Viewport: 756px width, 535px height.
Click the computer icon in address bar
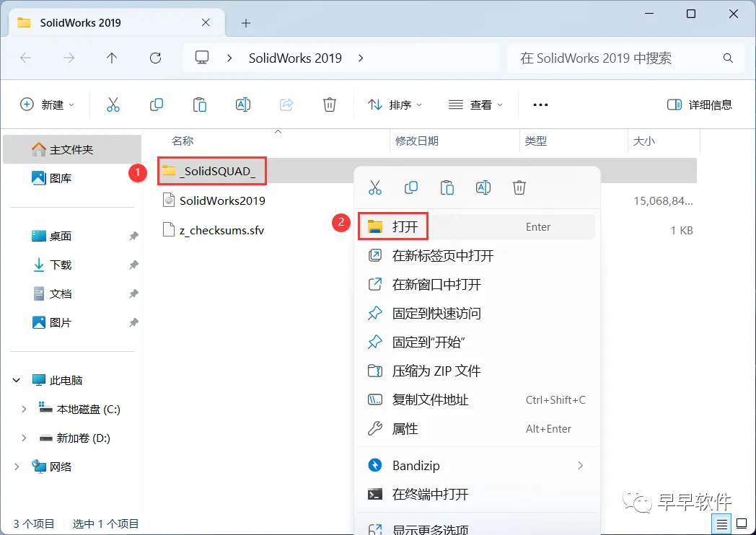tap(201, 58)
